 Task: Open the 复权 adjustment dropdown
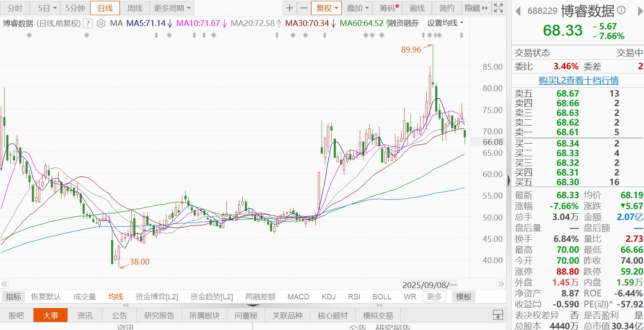[327, 8]
